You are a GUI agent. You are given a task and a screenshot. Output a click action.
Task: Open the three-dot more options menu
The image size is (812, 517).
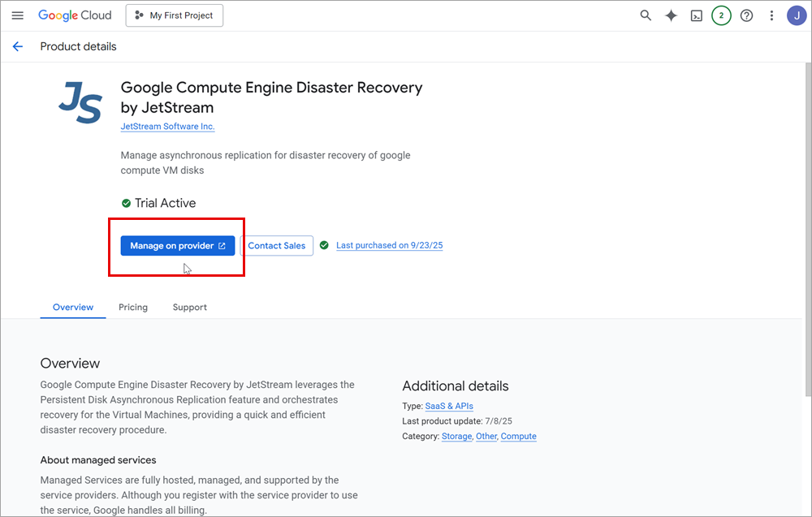click(x=771, y=15)
